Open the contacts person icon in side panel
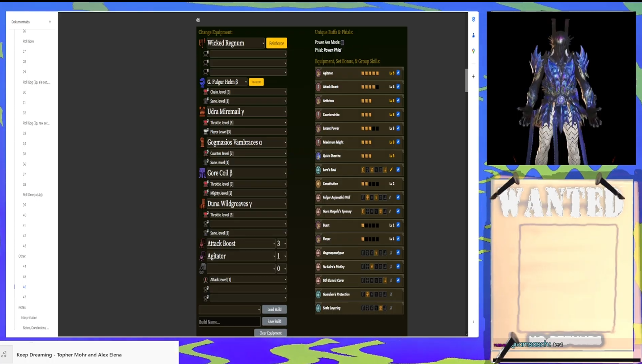 [473, 35]
